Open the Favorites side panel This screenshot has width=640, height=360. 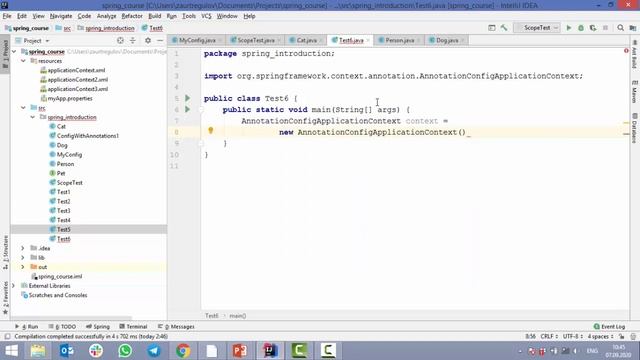point(5,298)
